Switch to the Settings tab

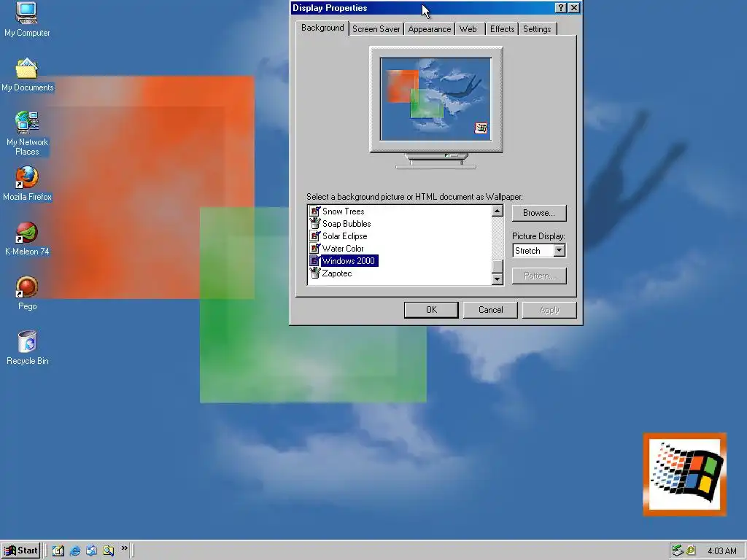coord(537,29)
